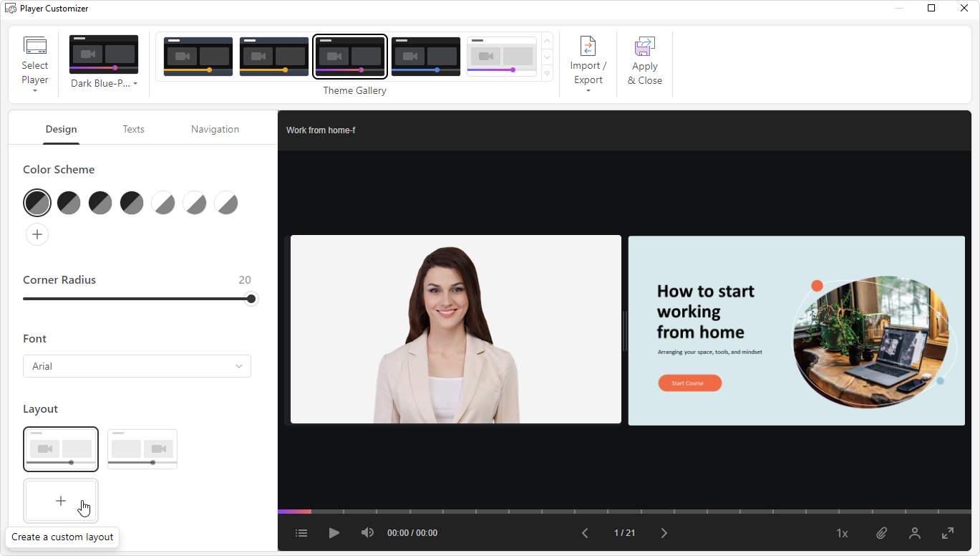Select the fourth color scheme swatch
This screenshot has height=556, width=980.
click(x=132, y=203)
